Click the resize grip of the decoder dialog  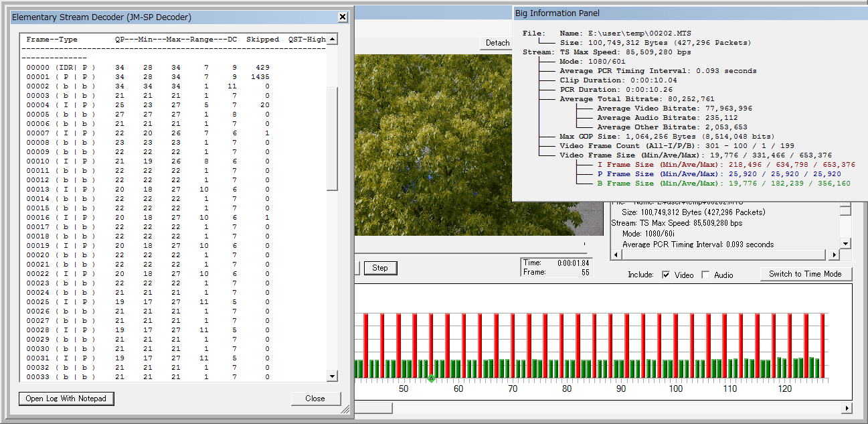point(345,409)
